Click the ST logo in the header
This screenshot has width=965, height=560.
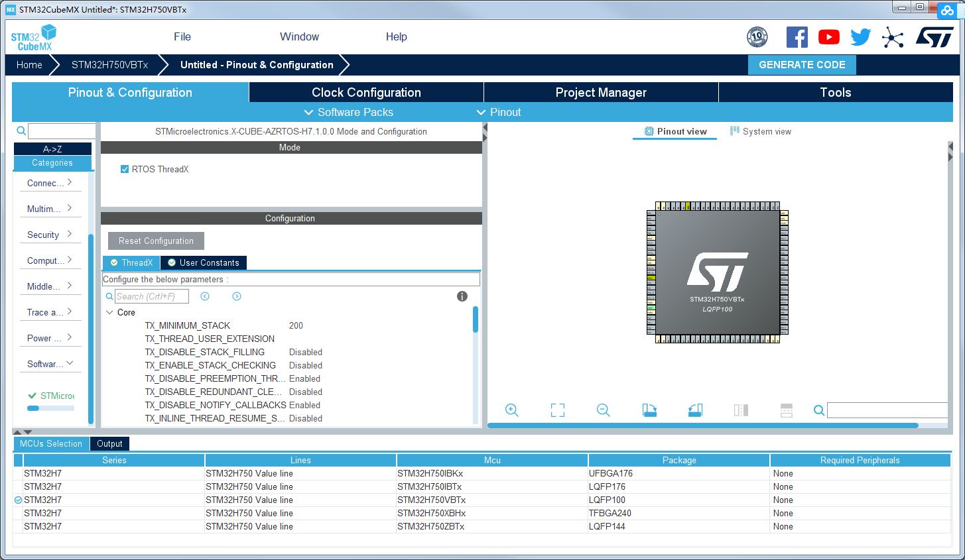click(934, 37)
